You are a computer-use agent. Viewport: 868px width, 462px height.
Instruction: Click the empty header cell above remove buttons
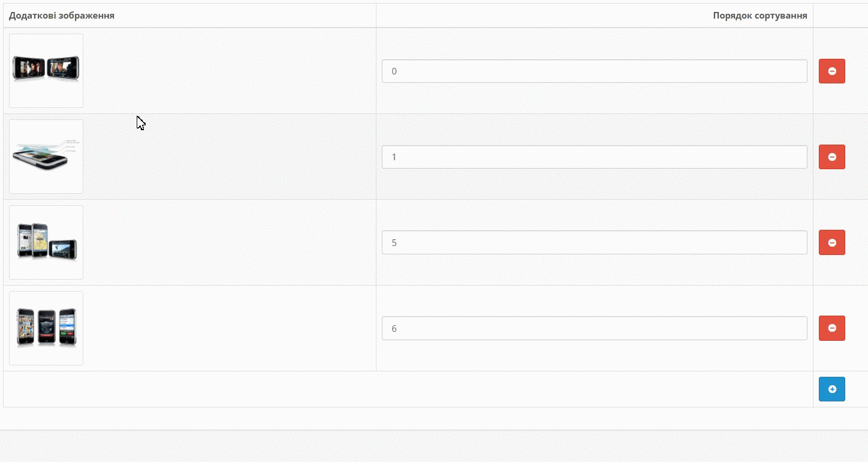pos(839,16)
